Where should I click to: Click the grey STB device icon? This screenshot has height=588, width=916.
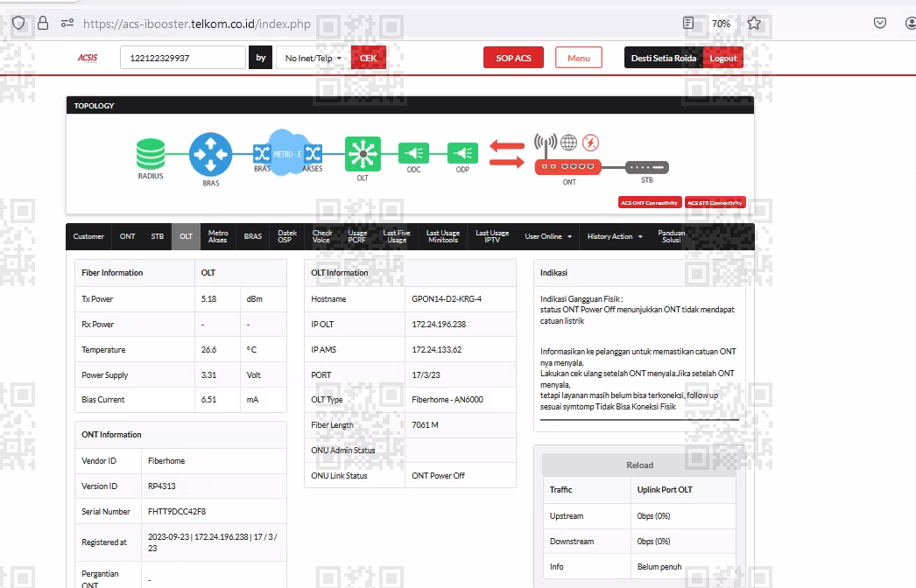[647, 168]
